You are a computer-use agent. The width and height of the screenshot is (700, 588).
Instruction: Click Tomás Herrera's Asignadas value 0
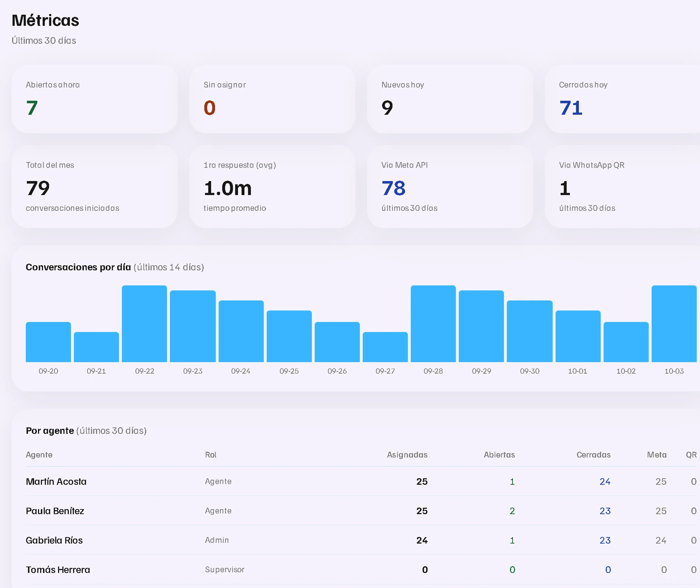(425, 570)
